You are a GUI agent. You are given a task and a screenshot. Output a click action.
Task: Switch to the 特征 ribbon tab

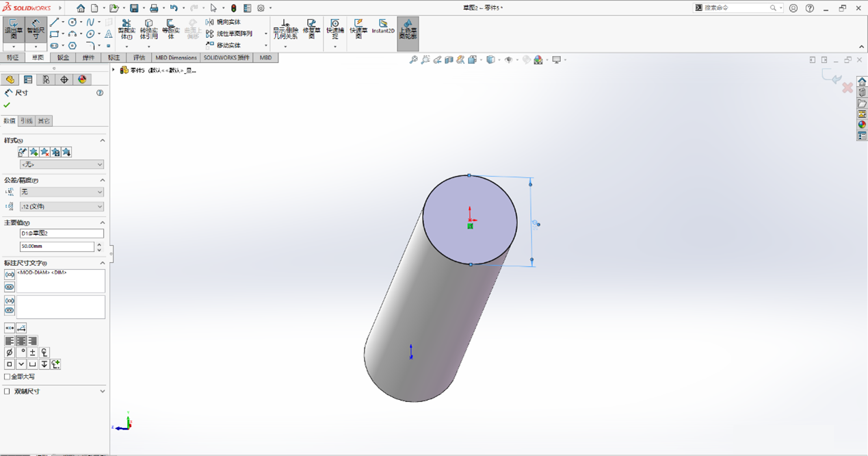pyautogui.click(x=12, y=58)
